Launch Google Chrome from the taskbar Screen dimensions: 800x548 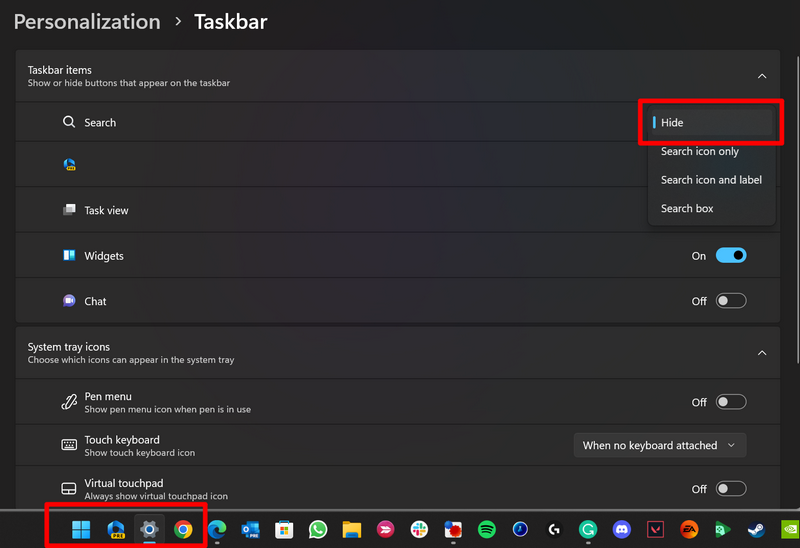[183, 529]
